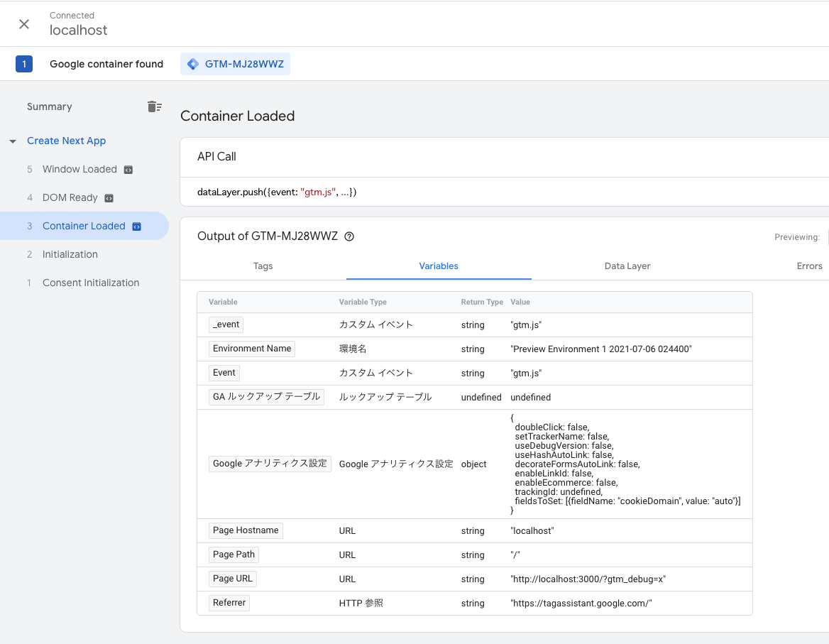
Task: Click the blue number 1 badge
Action: [24, 64]
